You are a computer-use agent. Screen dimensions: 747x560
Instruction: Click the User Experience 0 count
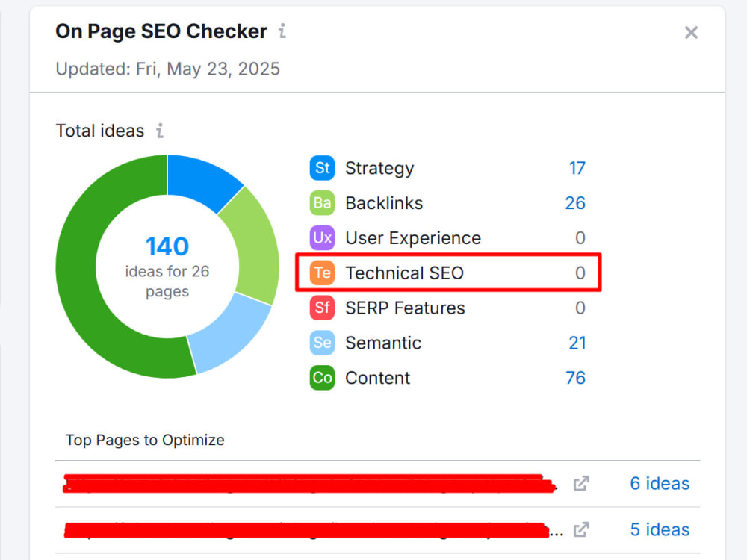click(580, 237)
